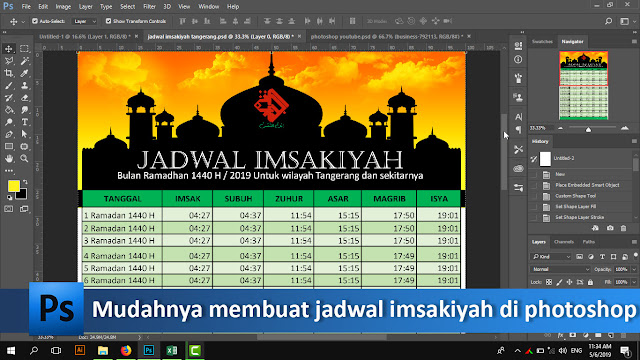Select the Rectangle shape tool

click(x=9, y=147)
